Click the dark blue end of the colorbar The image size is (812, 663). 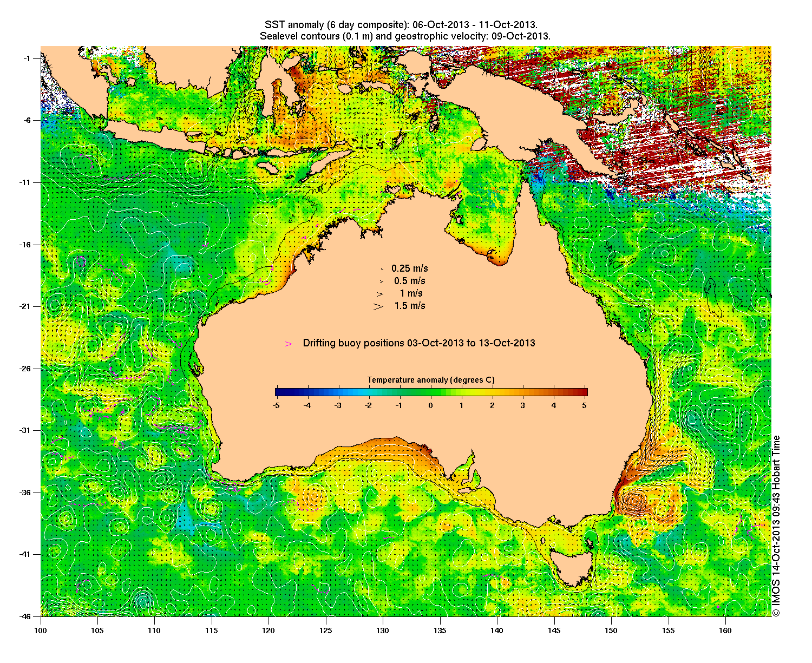[x=278, y=392]
